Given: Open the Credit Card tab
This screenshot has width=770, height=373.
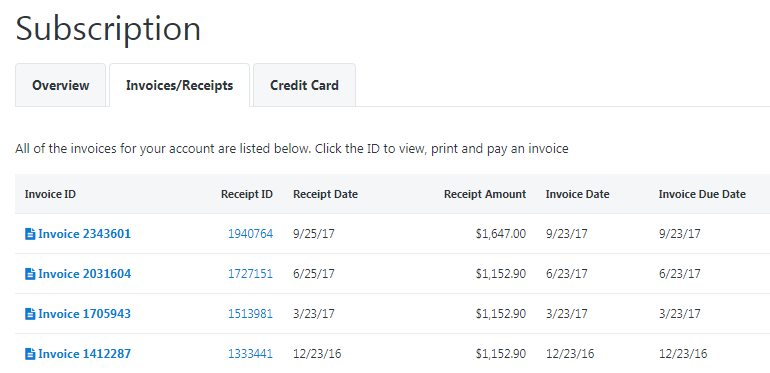Looking at the screenshot, I should coord(304,85).
